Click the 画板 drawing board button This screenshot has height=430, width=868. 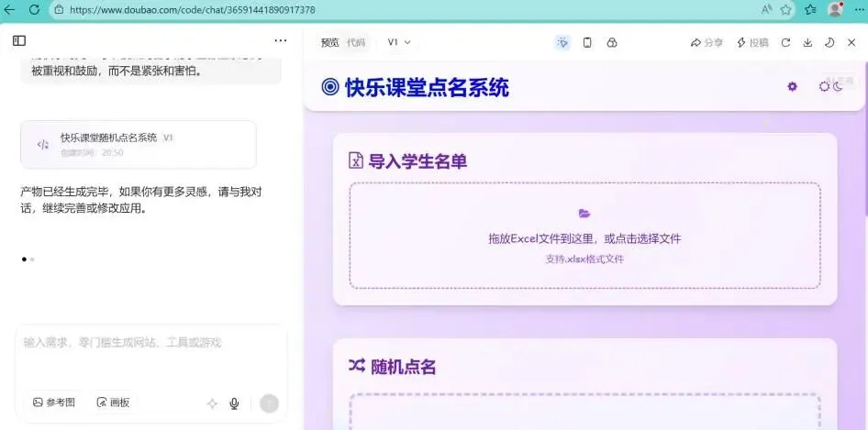point(113,402)
